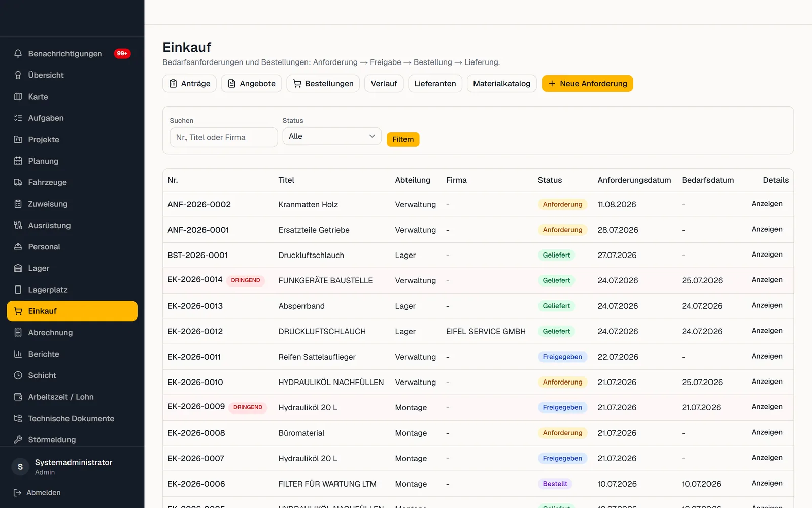Open the Lagerplatz icon

(18, 290)
